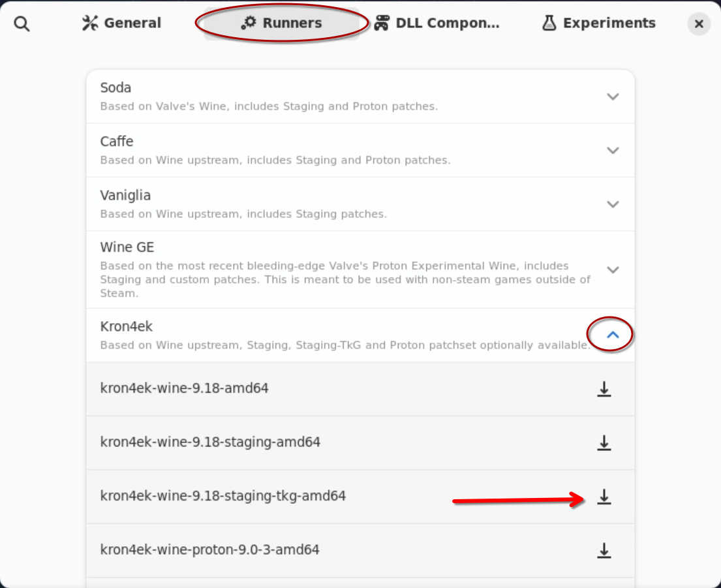This screenshot has width=721, height=588.
Task: Download kron4ek-wine-9.18-staging-tkg-amd64 runner
Action: click(x=604, y=497)
